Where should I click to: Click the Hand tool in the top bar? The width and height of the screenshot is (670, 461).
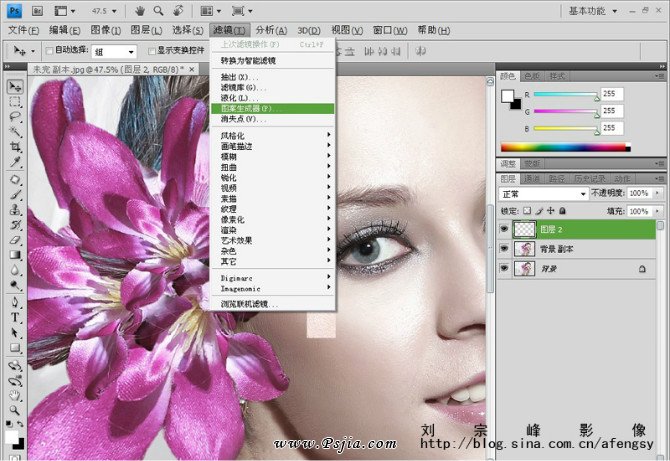click(142, 11)
